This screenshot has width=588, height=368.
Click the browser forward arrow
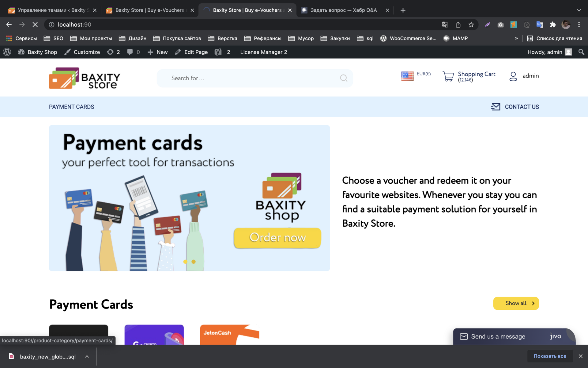22,25
